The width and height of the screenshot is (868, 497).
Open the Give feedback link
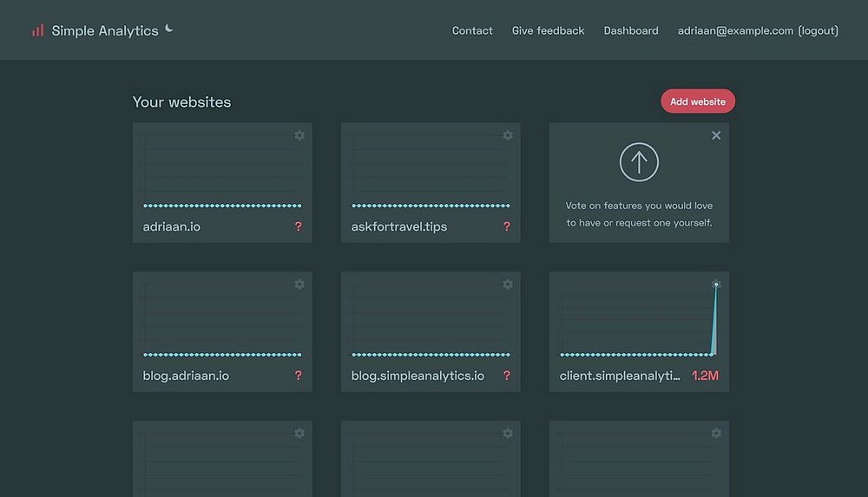tap(548, 31)
